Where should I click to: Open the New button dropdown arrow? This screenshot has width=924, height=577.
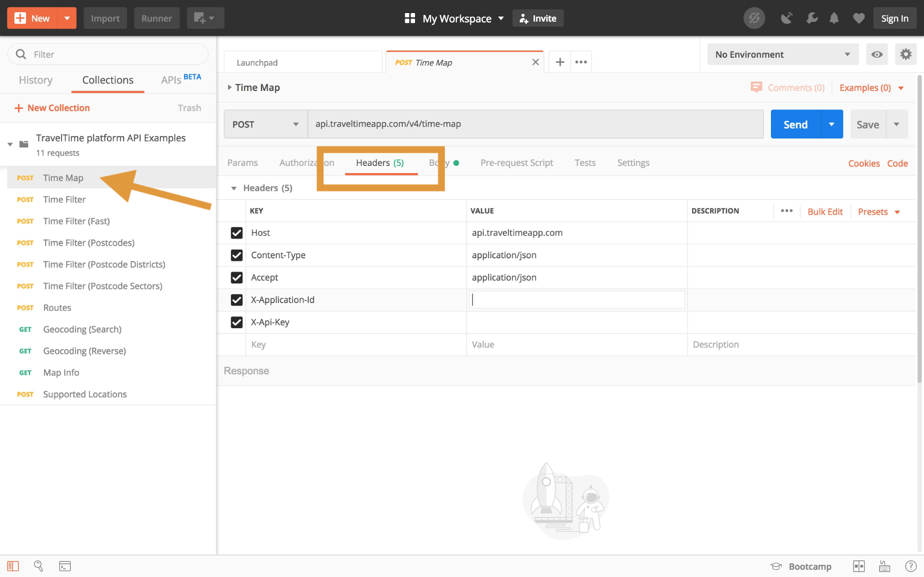click(67, 18)
